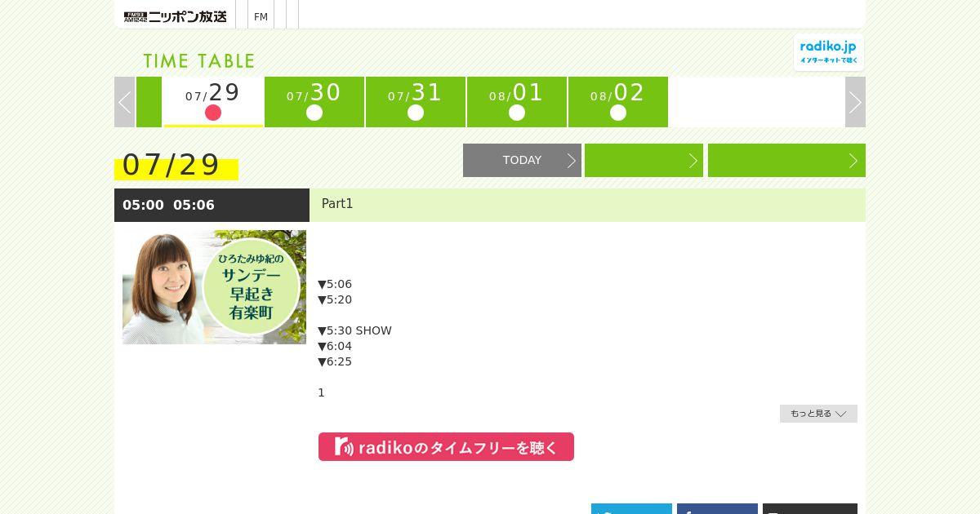This screenshot has width=980, height=514.
Task: Go to later dates with right arrow
Action: point(855,102)
